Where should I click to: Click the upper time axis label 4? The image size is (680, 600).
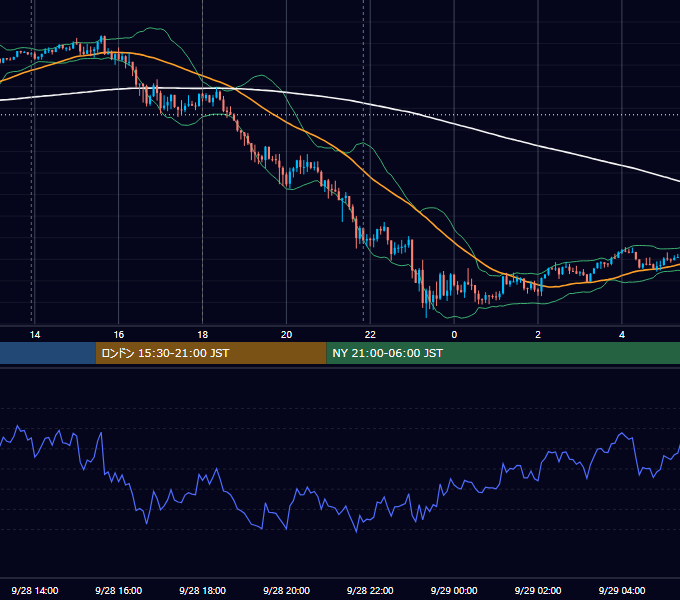[622, 335]
